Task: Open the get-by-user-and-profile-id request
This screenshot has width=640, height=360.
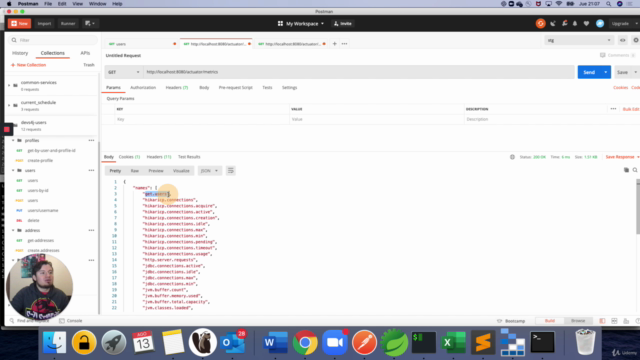Action: point(51,151)
